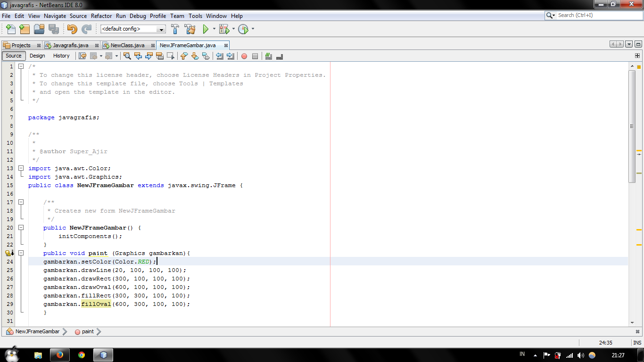Click the Shift Line Right icon

tap(231, 56)
